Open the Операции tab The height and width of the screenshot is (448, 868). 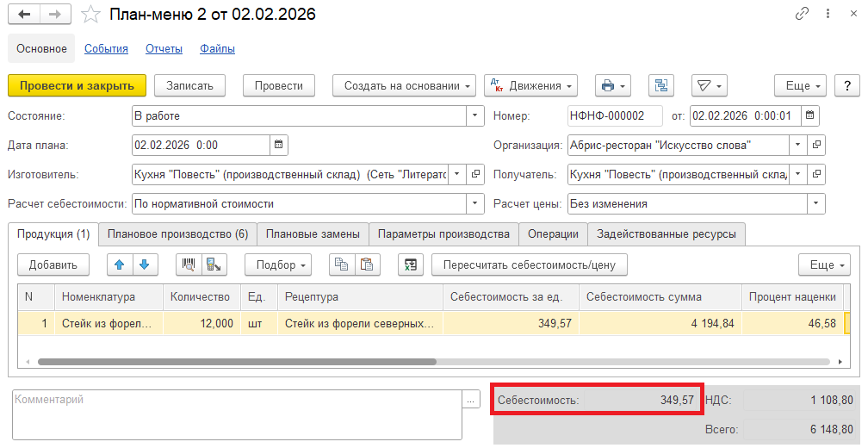[553, 234]
